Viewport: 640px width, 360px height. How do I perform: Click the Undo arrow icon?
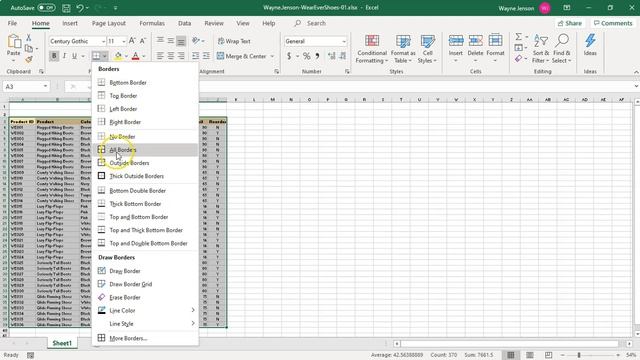coord(80,8)
